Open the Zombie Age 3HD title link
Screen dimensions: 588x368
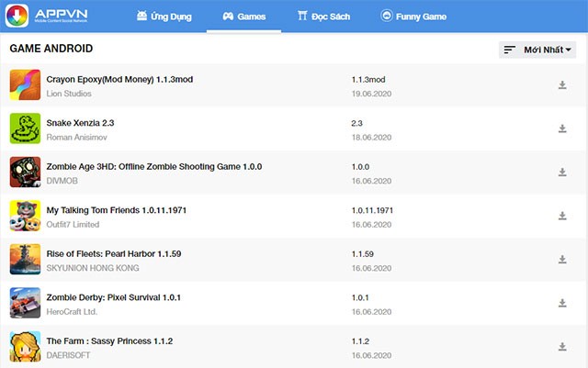click(x=153, y=166)
